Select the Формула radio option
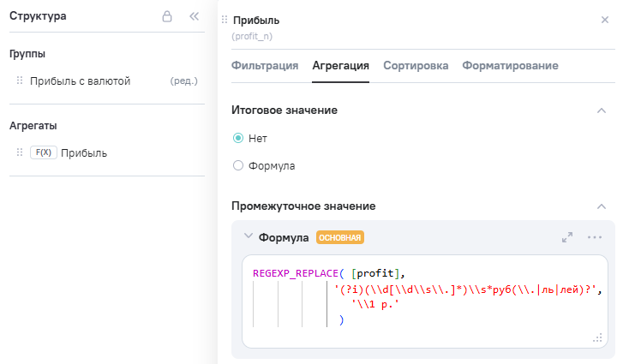 [238, 165]
